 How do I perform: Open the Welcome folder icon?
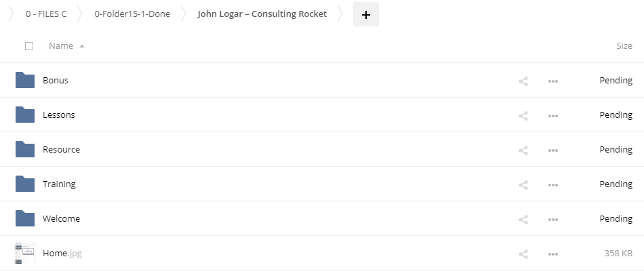pyautogui.click(x=25, y=218)
